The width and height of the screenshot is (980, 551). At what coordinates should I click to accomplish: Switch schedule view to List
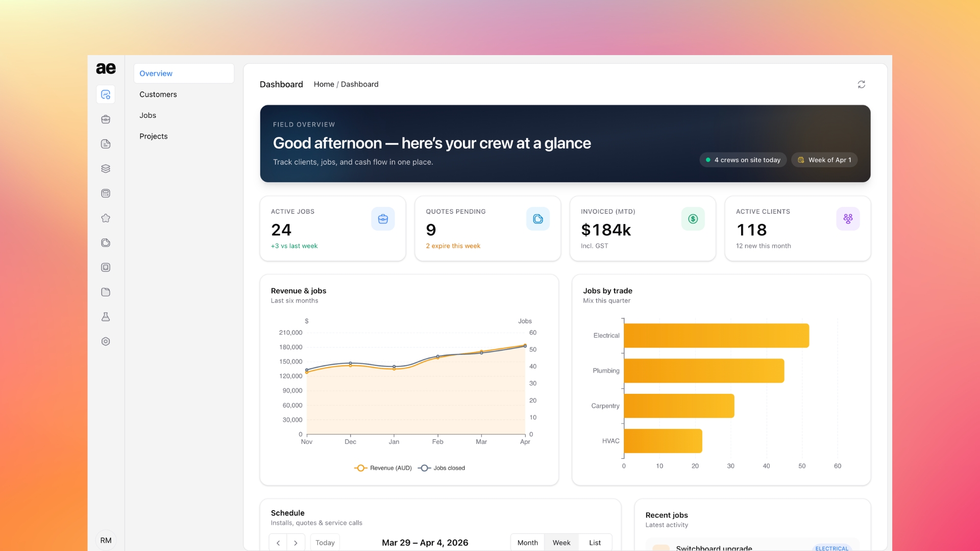pyautogui.click(x=595, y=542)
